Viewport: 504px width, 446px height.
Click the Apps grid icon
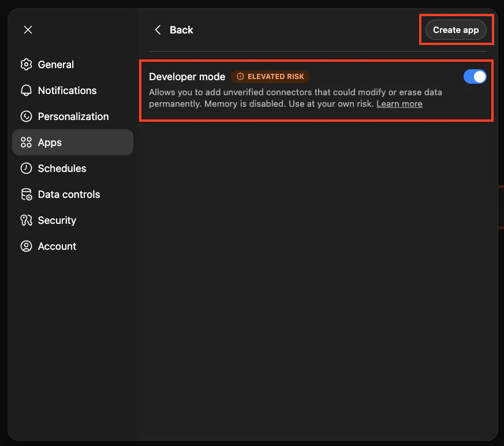[27, 143]
